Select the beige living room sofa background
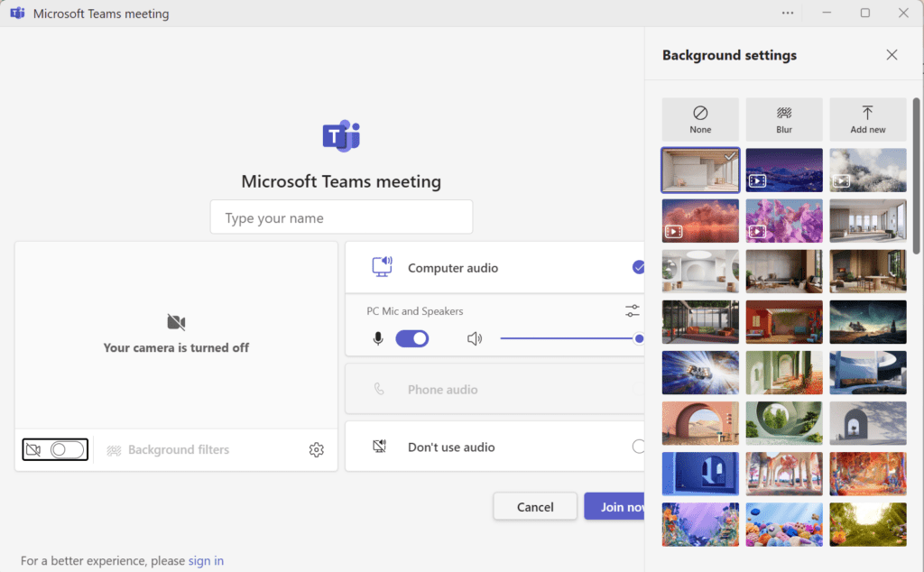This screenshot has height=572, width=924. (x=784, y=272)
